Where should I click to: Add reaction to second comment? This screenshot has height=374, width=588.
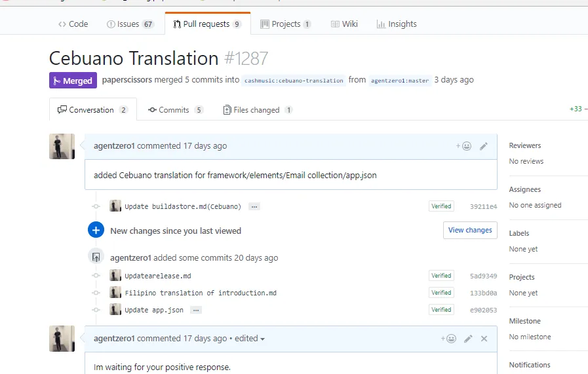point(448,339)
